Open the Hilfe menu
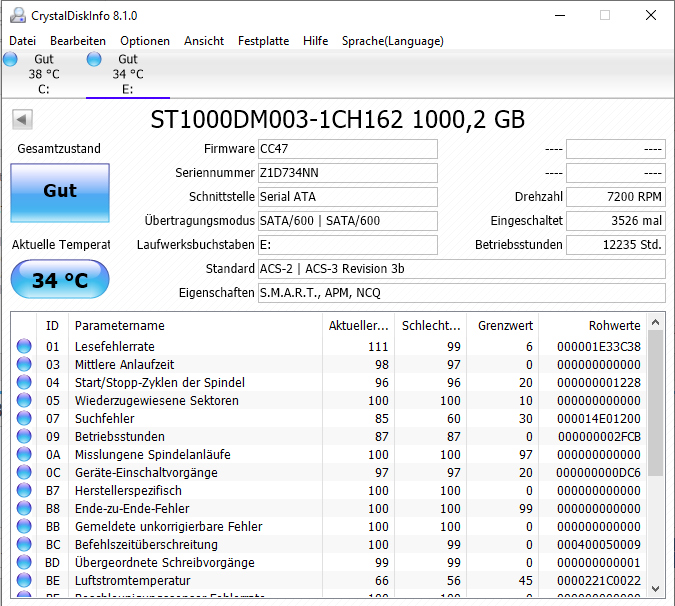This screenshot has height=606, width=675. click(316, 41)
